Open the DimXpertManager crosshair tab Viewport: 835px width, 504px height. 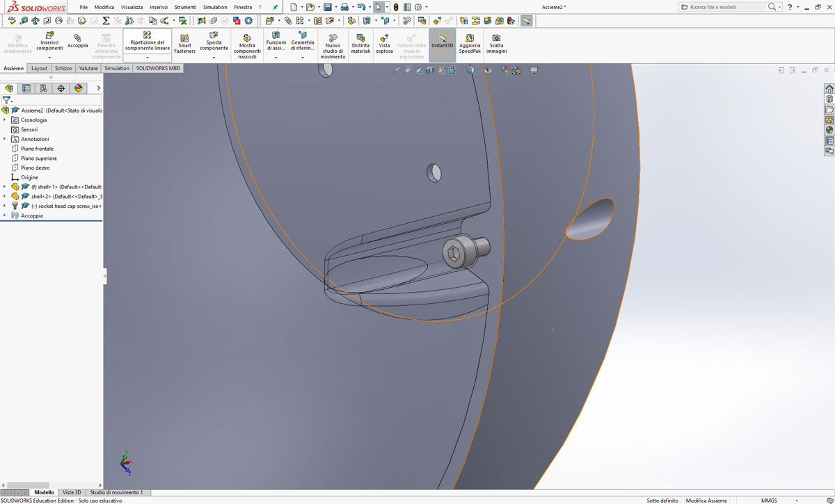(61, 88)
